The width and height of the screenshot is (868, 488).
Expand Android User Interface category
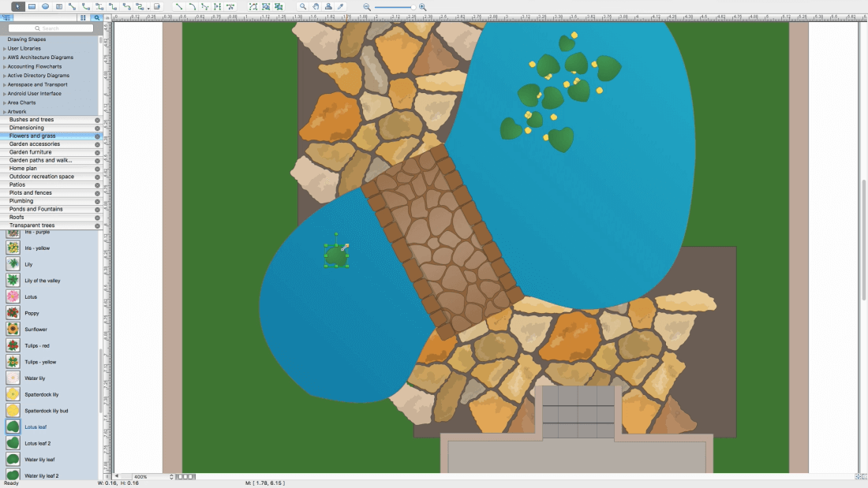pos(5,94)
